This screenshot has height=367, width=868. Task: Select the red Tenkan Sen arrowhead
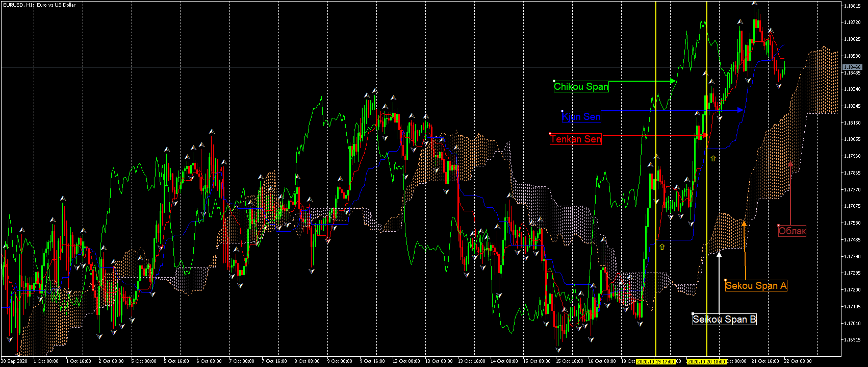click(x=705, y=135)
